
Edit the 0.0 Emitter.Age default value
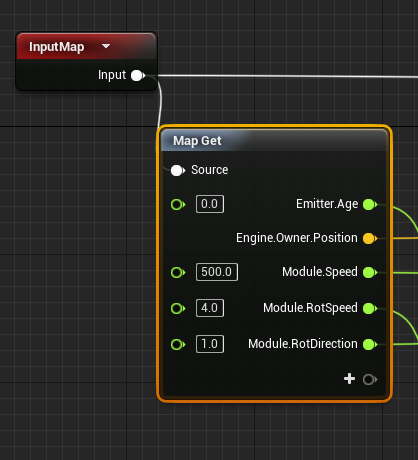tap(210, 204)
